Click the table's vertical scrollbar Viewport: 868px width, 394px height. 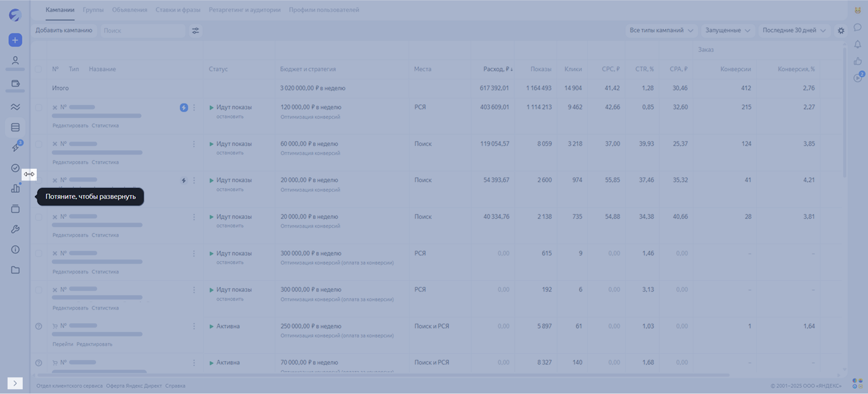pyautogui.click(x=844, y=112)
